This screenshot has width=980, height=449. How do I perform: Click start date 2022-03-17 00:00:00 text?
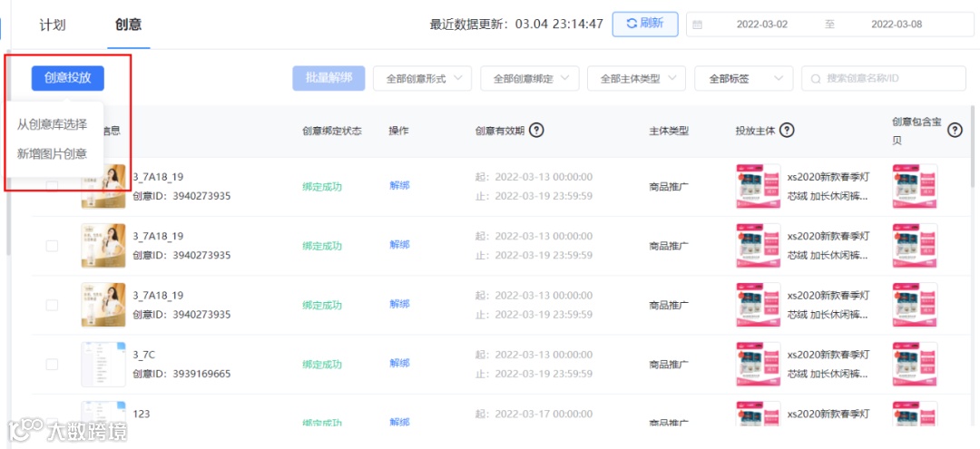pyautogui.click(x=534, y=414)
